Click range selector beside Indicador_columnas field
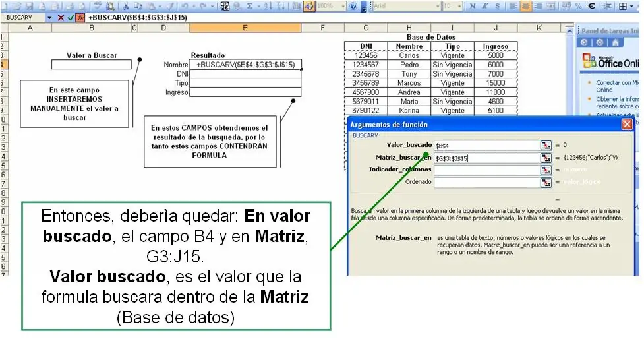 546,170
